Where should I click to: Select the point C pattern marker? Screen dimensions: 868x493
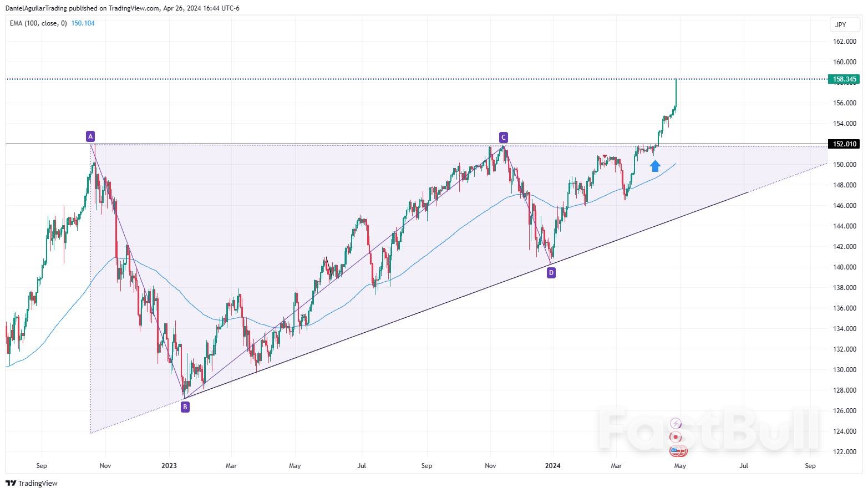502,136
